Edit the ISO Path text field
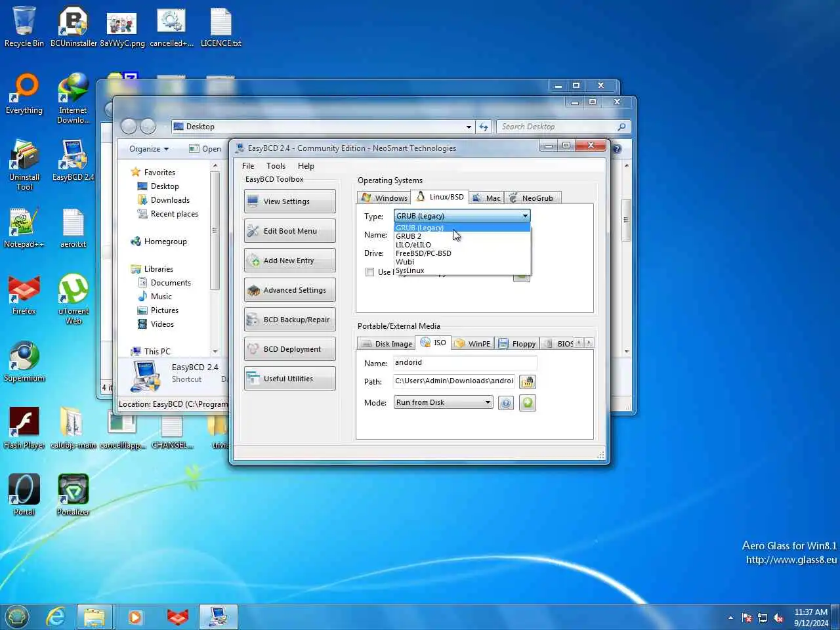The width and height of the screenshot is (840, 630). 453,381
